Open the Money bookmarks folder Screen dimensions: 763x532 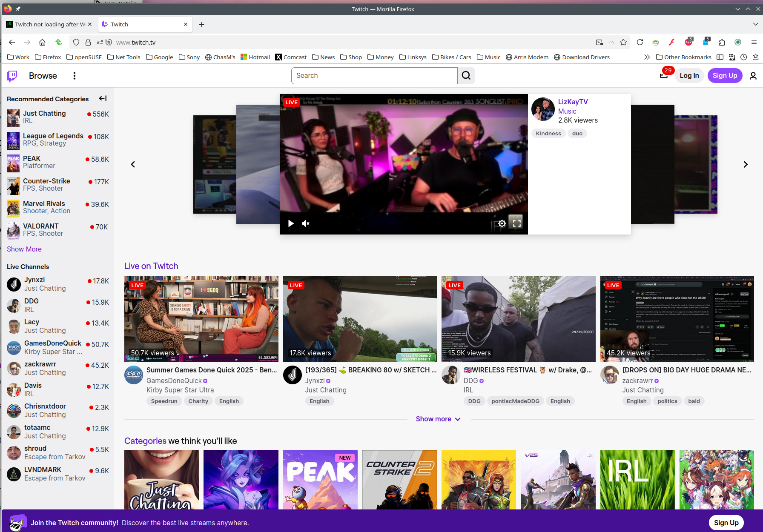pos(380,57)
